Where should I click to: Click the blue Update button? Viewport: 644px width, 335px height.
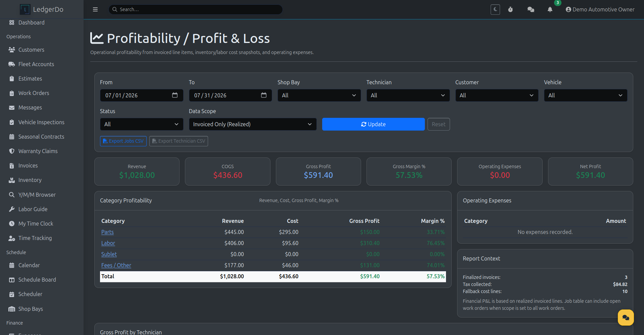(373, 124)
